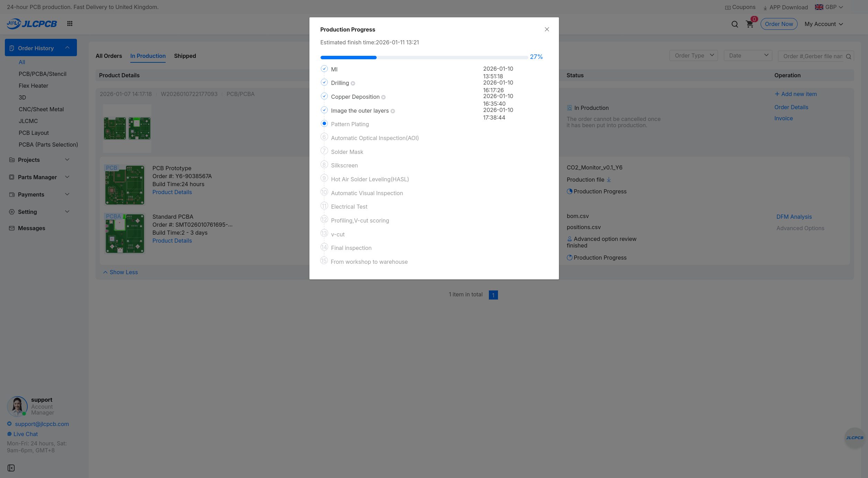The image size is (868, 478).
Task: Click the Production file download arrow icon
Action: (609, 180)
